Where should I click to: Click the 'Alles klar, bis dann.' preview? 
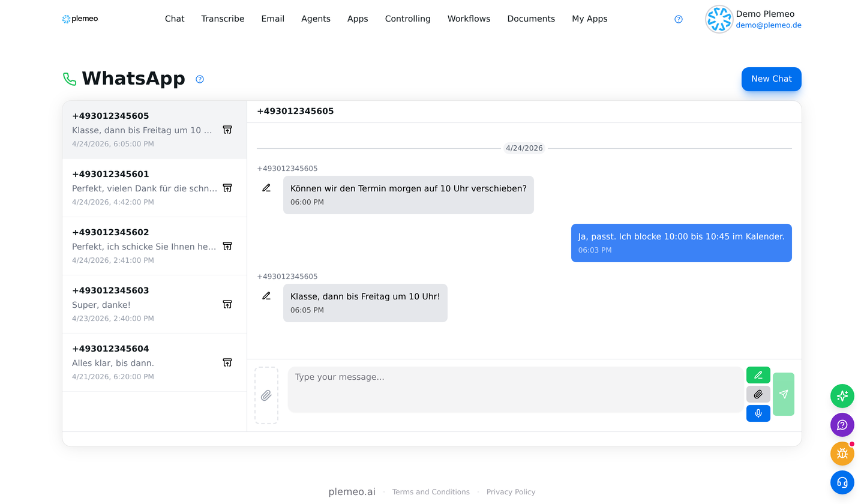pos(113,363)
